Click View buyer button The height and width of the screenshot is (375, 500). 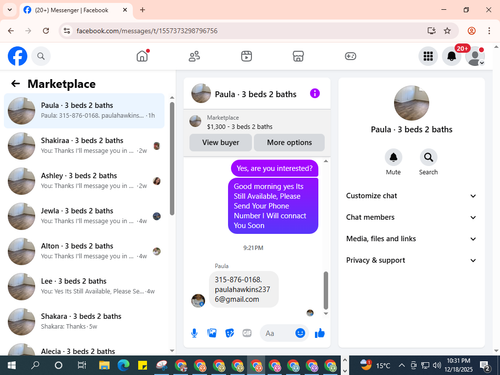pyautogui.click(x=220, y=143)
